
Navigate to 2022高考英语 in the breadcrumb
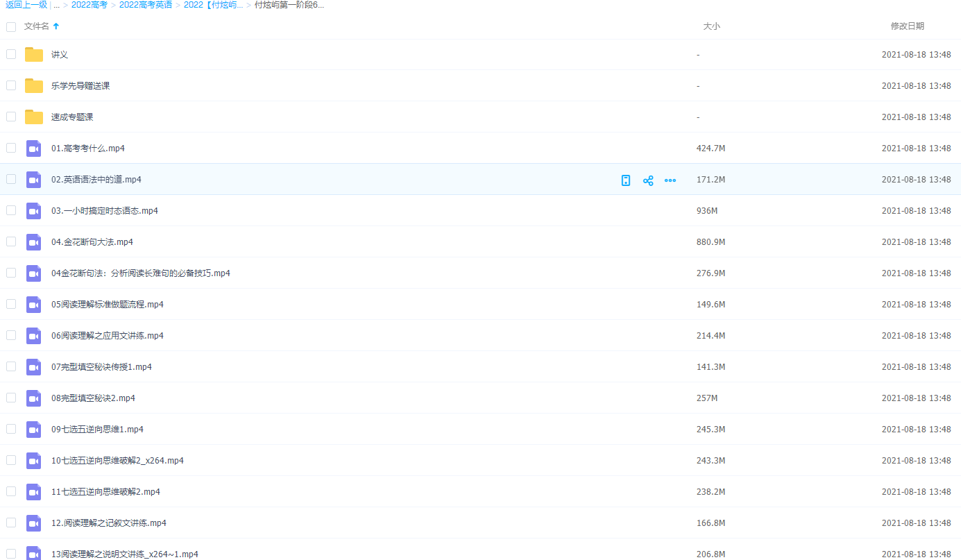146,5
